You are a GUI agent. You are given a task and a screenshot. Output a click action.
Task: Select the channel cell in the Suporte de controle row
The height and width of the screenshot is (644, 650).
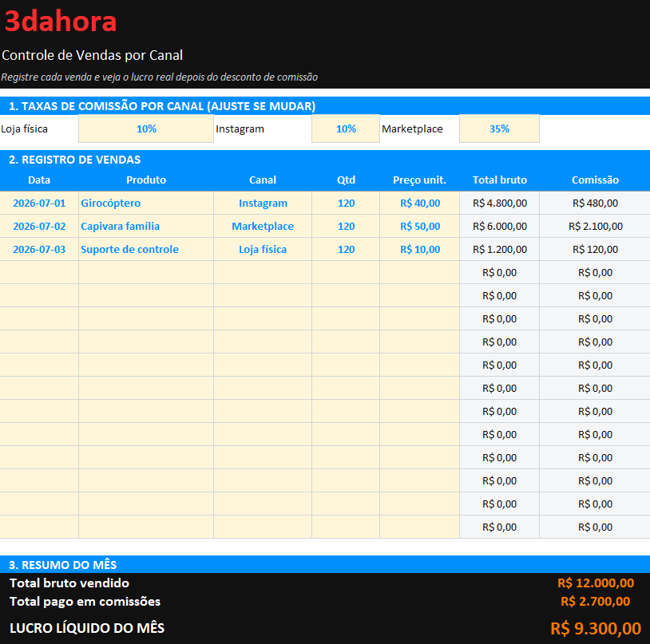263,249
